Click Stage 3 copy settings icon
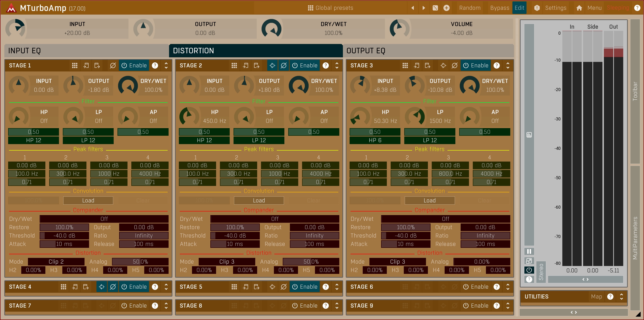This screenshot has width=644, height=320. point(416,65)
